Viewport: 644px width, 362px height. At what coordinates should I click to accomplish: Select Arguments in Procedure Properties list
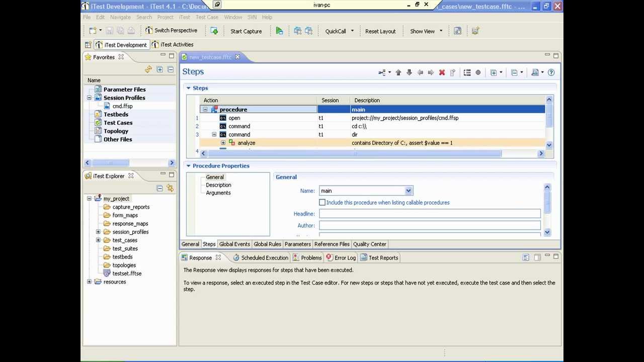tap(218, 193)
